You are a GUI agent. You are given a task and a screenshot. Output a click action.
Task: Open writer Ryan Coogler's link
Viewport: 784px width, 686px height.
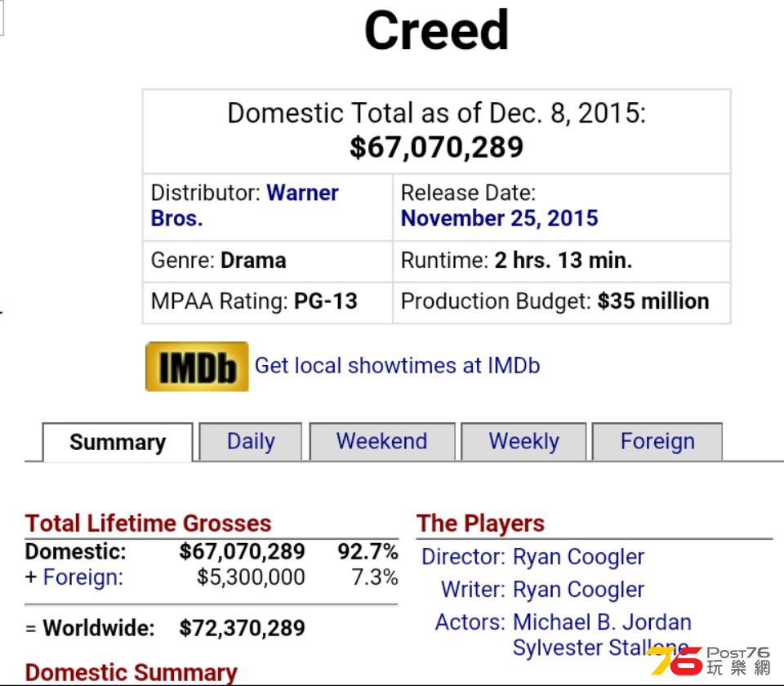point(578,590)
